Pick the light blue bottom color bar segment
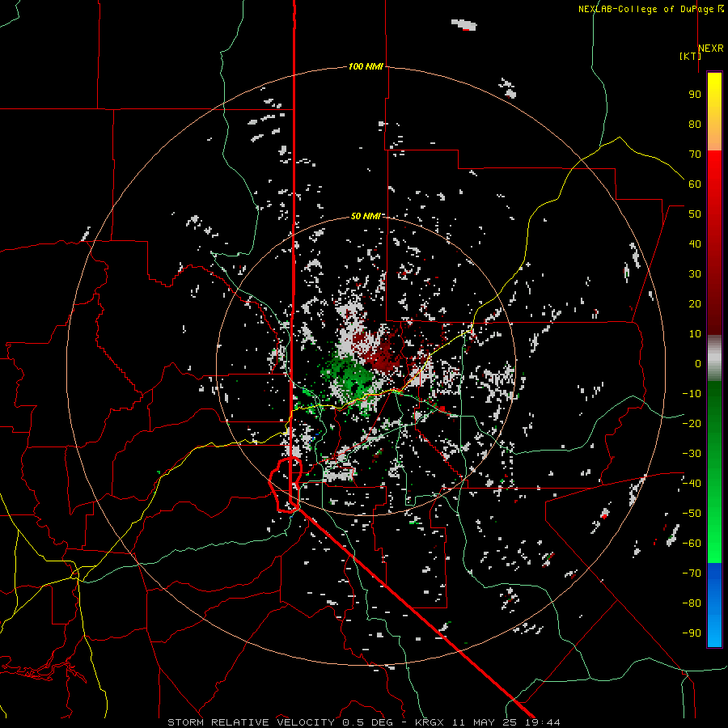Image resolution: width=728 pixels, height=728 pixels. (x=714, y=632)
